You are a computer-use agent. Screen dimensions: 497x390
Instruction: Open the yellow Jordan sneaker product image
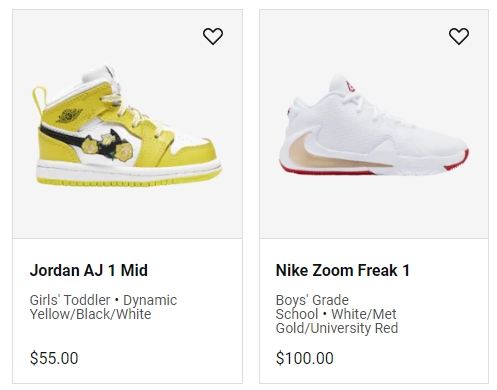click(x=127, y=126)
